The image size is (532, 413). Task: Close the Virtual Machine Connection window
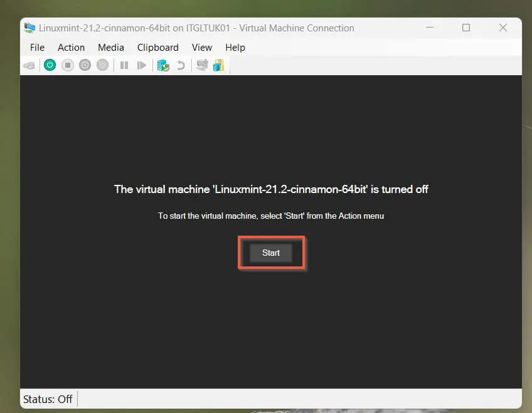pyautogui.click(x=503, y=28)
